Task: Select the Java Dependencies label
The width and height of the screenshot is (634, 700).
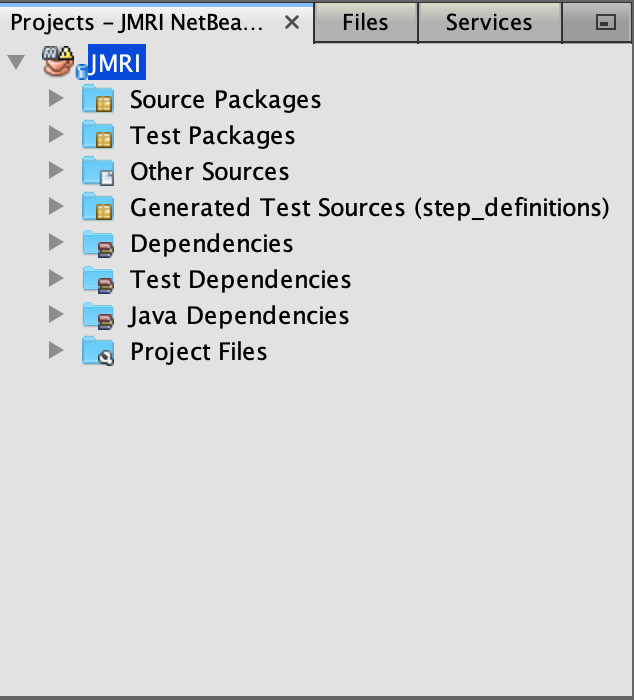Action: (239, 316)
